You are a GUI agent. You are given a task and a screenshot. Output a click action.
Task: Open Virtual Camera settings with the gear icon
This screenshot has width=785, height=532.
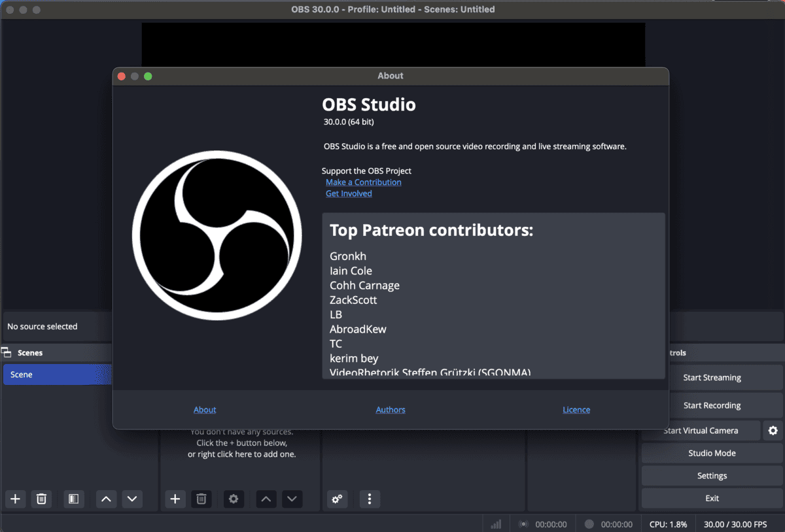[773, 431]
